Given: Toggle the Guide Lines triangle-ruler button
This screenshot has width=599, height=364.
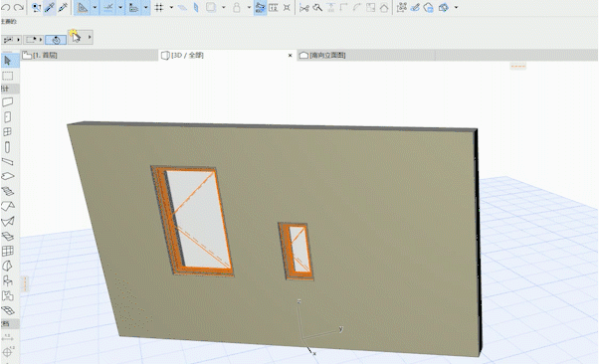Looking at the screenshot, I should [x=83, y=7].
